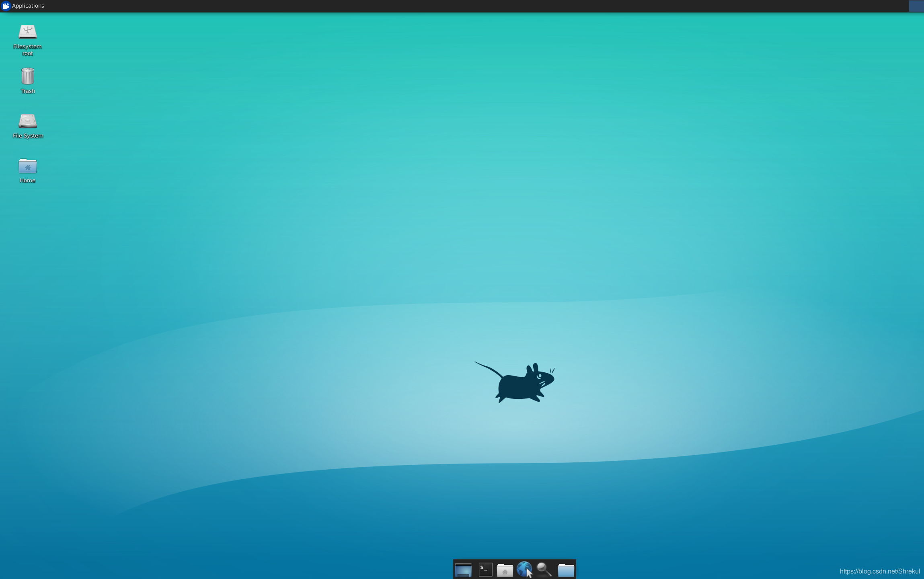
Task: Click the Xfce mouse logo in the panel
Action: click(6, 6)
